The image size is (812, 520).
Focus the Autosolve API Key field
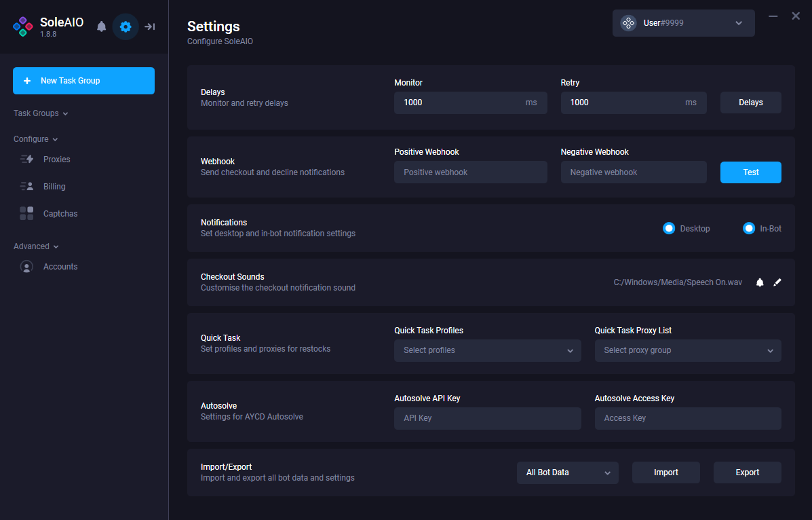pyautogui.click(x=487, y=418)
